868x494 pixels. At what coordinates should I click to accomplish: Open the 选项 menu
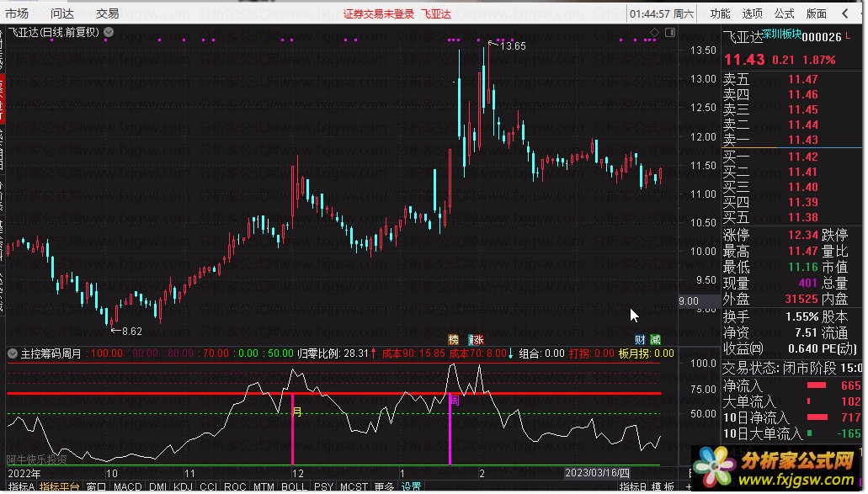[x=753, y=13]
